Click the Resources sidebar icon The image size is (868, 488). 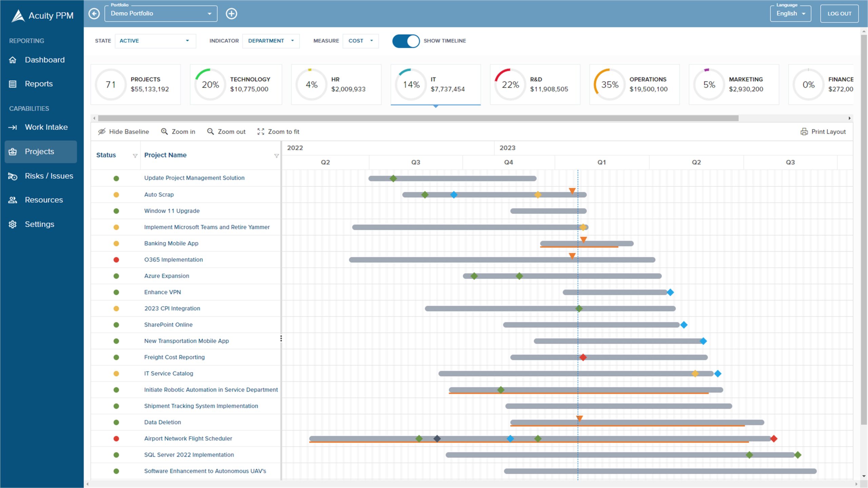coord(13,200)
